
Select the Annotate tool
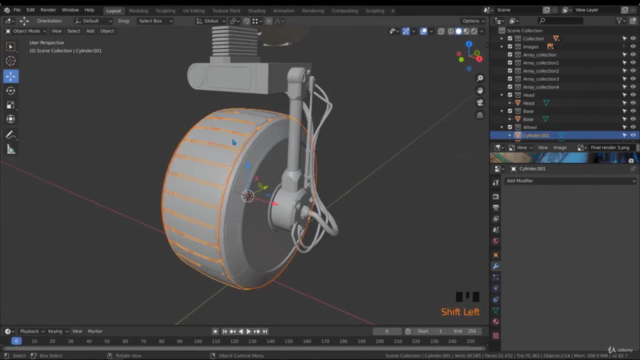click(x=11, y=135)
